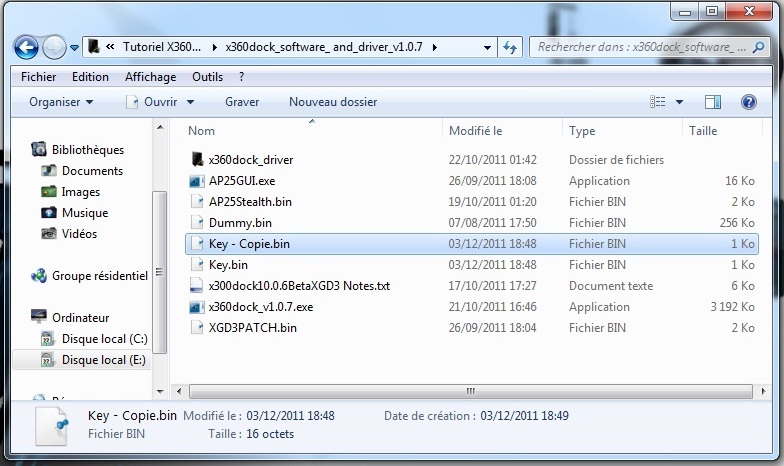Viewport: 784px width, 466px height.
Task: Open the Fichier menu
Action: (38, 76)
